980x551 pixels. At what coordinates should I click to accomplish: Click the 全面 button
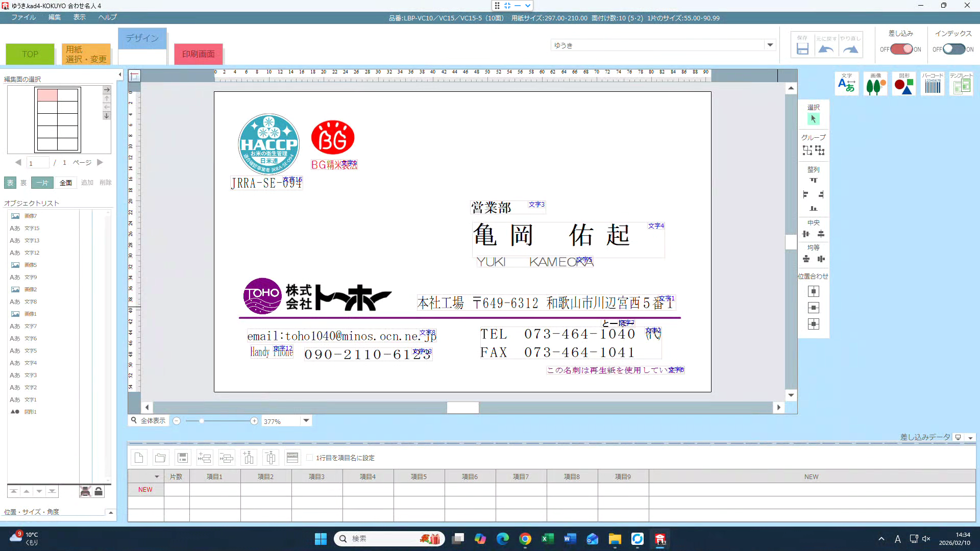[66, 183]
